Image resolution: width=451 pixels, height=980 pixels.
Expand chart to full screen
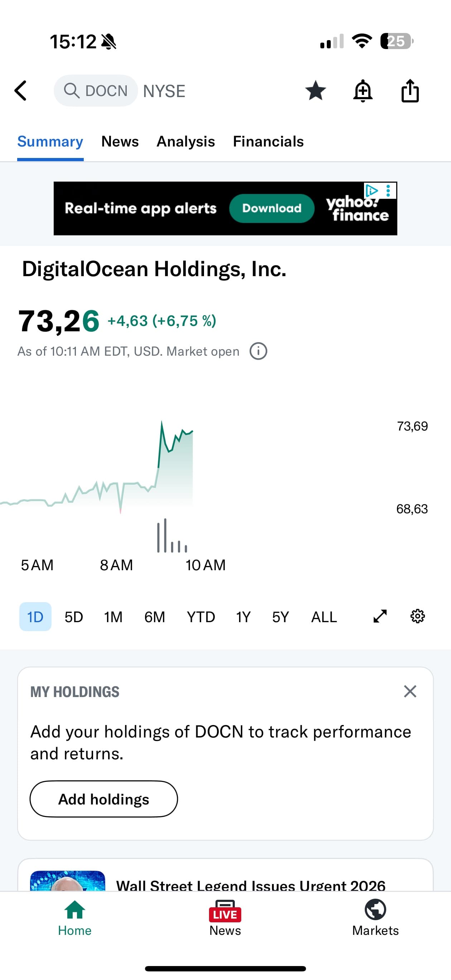click(x=380, y=616)
